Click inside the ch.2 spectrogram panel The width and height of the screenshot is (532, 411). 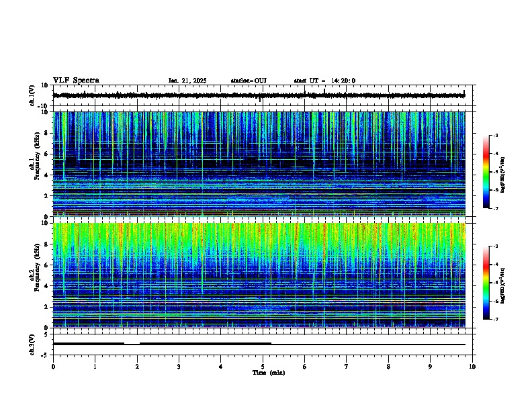pyautogui.click(x=259, y=275)
